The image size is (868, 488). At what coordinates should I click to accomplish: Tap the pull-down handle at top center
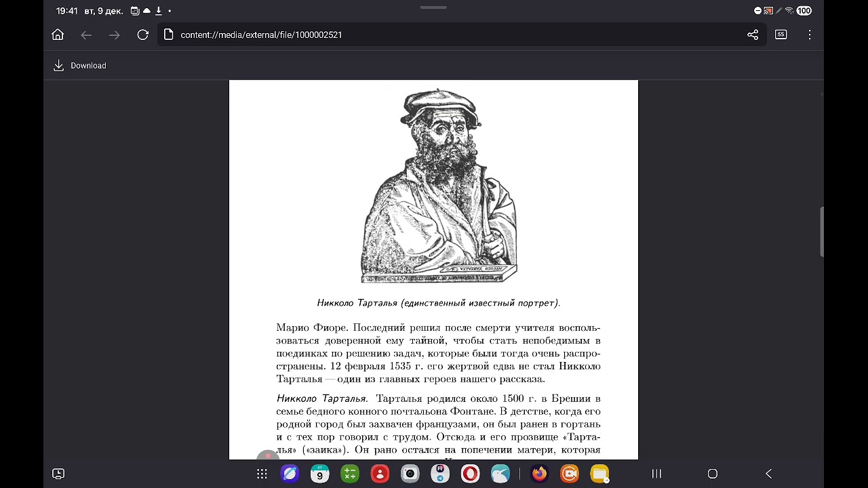pyautogui.click(x=433, y=7)
